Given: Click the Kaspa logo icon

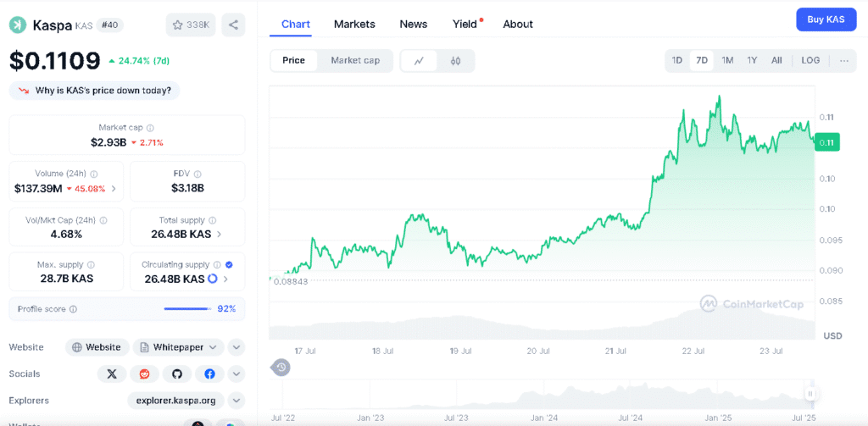Looking at the screenshot, I should 18,25.
